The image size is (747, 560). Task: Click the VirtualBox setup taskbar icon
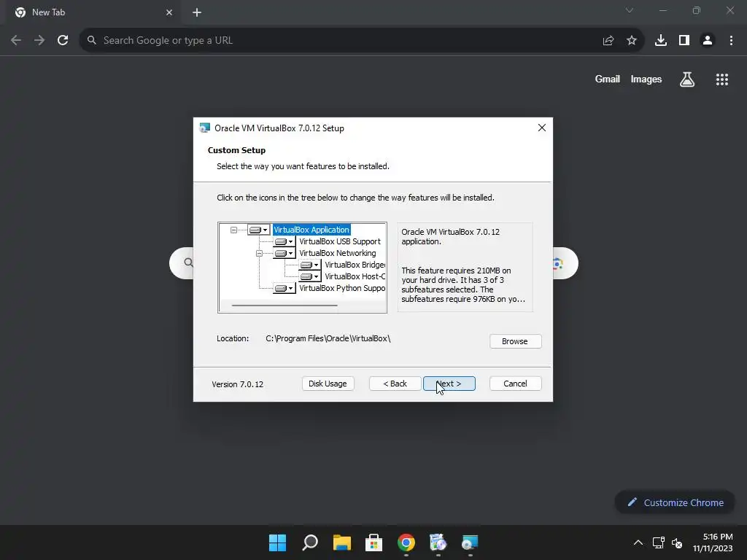point(471,542)
